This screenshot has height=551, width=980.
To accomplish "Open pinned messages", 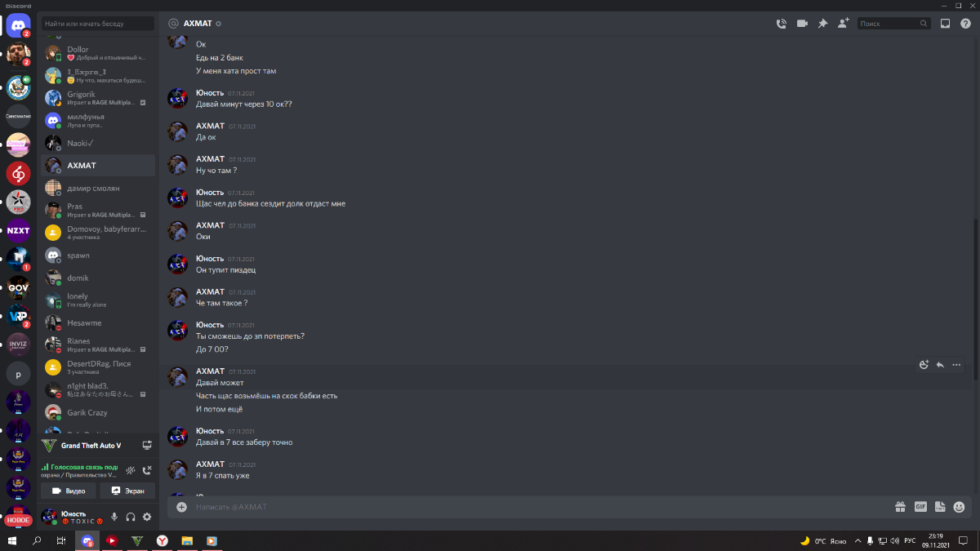I will [822, 24].
